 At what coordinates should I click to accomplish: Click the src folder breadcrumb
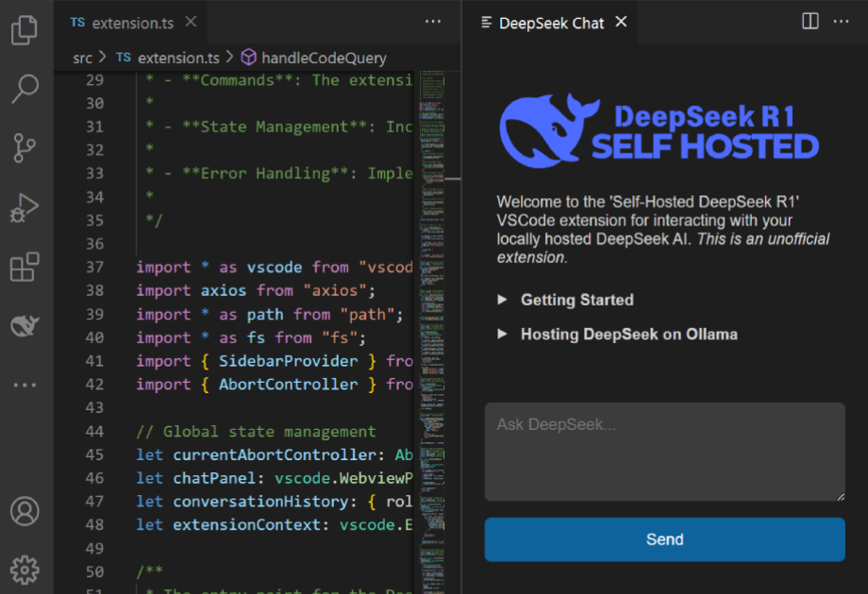click(x=83, y=58)
